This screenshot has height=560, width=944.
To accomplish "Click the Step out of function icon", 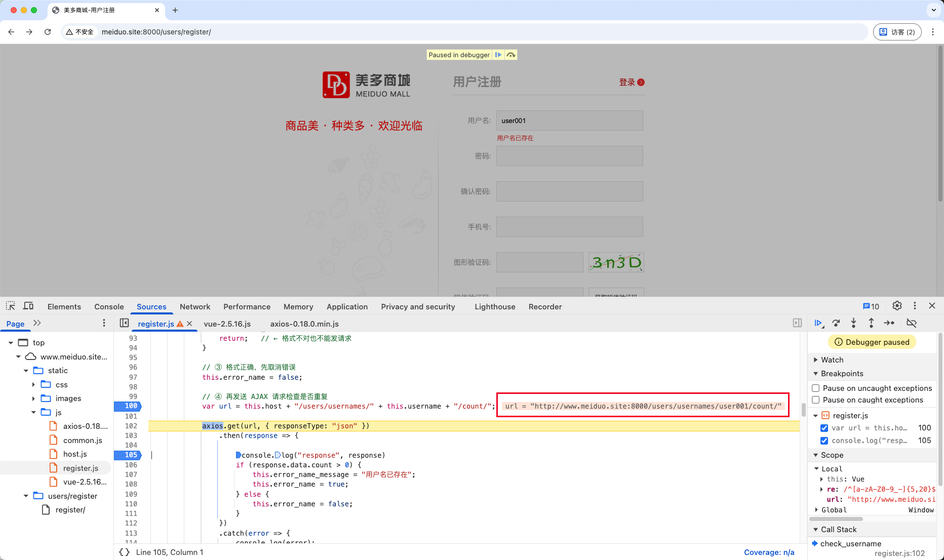I will (x=871, y=323).
